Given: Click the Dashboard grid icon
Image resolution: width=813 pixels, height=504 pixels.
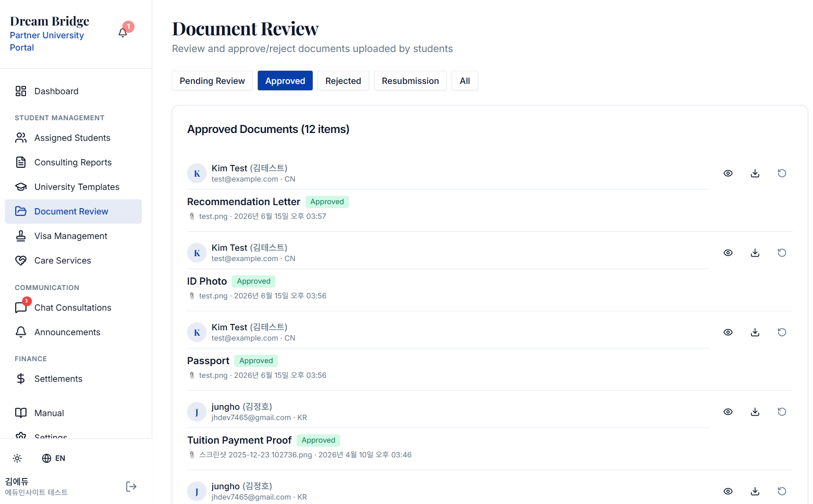Looking at the screenshot, I should tap(21, 91).
